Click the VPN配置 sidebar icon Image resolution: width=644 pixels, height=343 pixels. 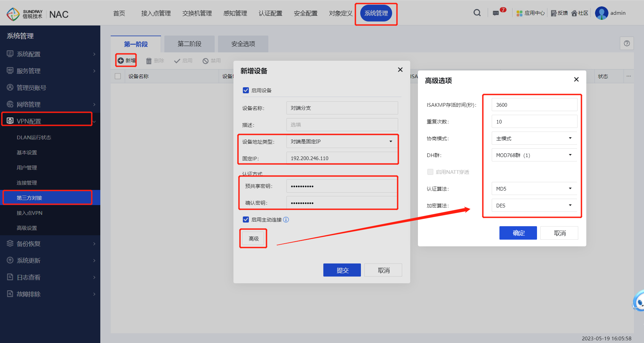pos(10,121)
